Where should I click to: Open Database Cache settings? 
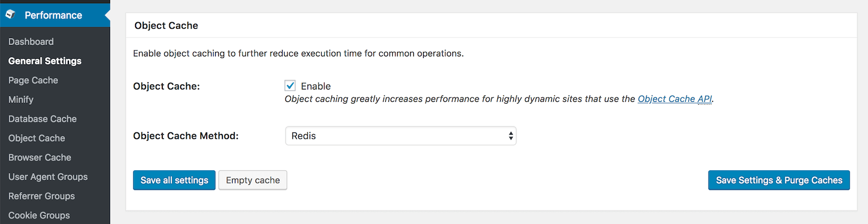coord(42,119)
